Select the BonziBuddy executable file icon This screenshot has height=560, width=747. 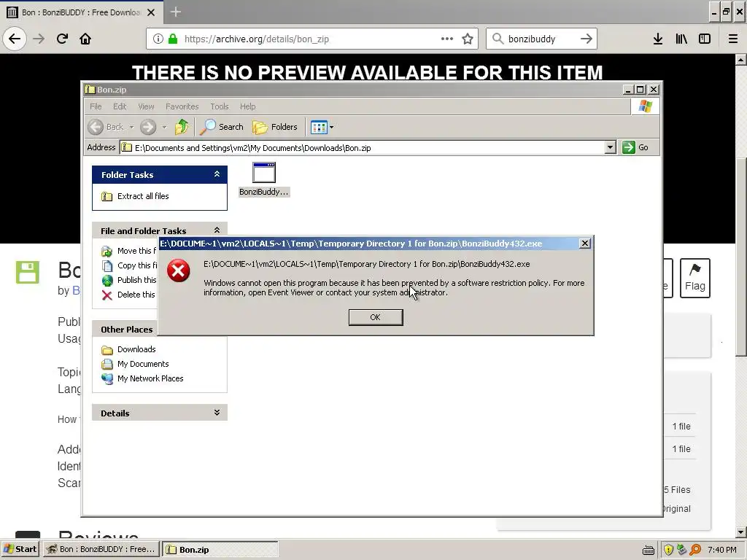264,173
